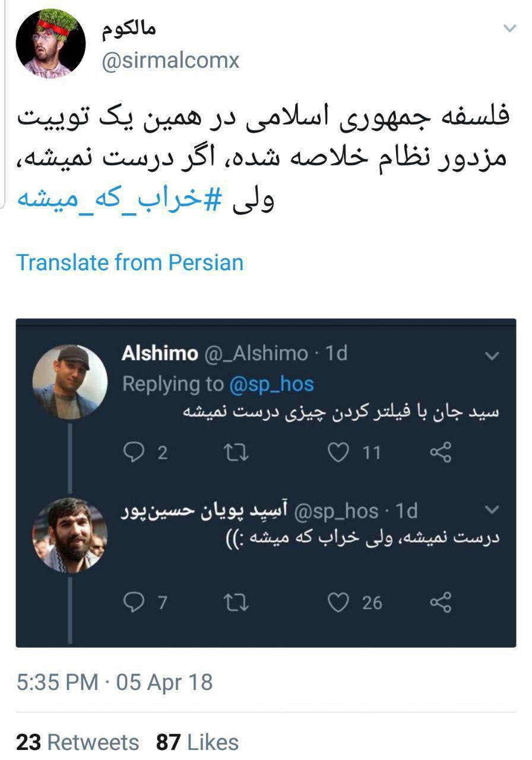This screenshot has height=760, width=532.
Task: Like Alshimo's tweet with 11 likes
Action: (338, 453)
